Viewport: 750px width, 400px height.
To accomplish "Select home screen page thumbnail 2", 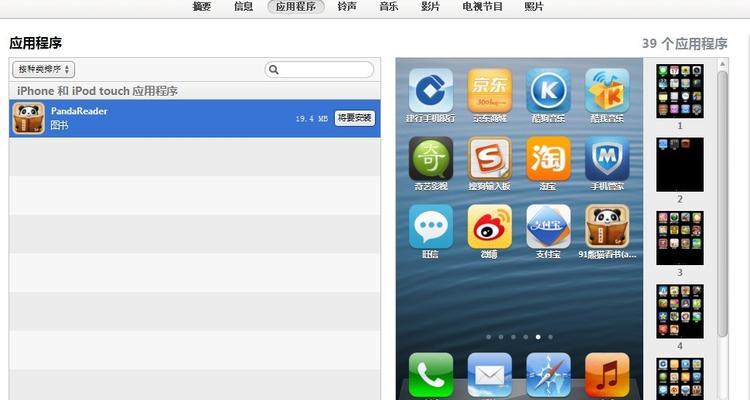I will pos(680,165).
